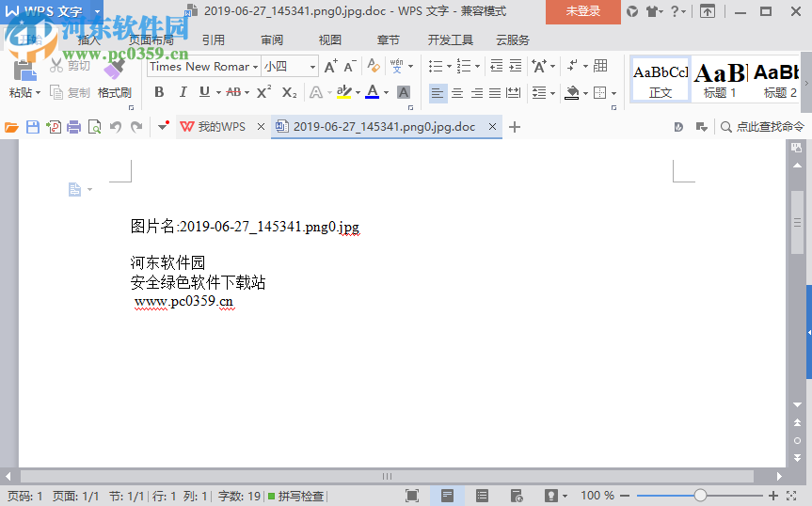The width and height of the screenshot is (812, 506).
Task: Undo the last action
Action: pos(116,127)
